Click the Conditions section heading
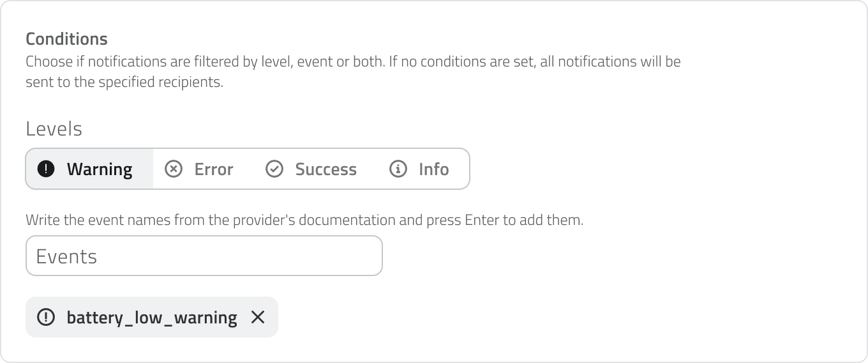Image resolution: width=868 pixels, height=363 pixels. click(66, 39)
